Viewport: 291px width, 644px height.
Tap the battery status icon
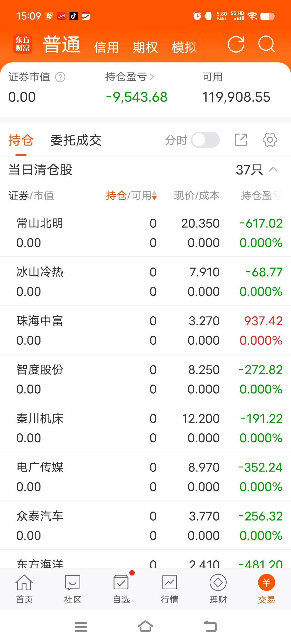click(x=268, y=16)
